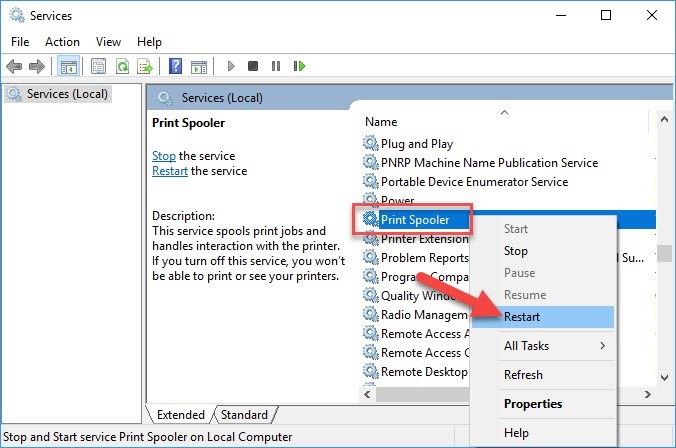Click gear icon beside Program Compatibility service
Screen dimensions: 676x448
point(370,276)
